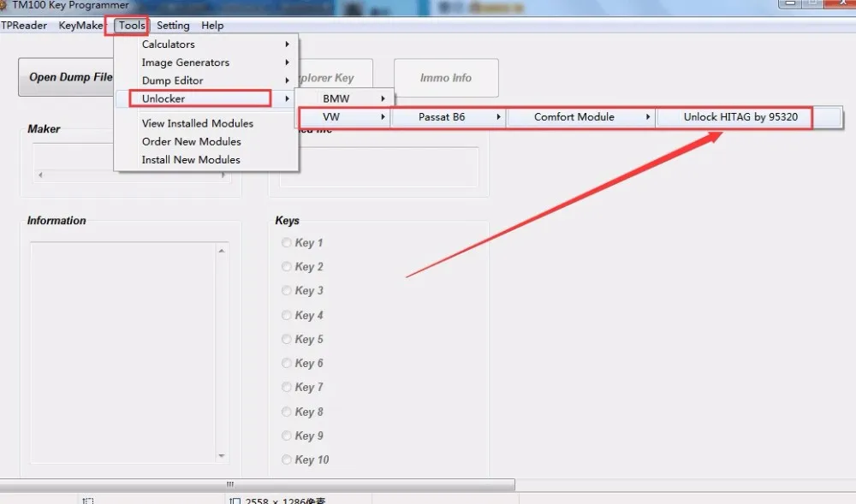Image resolution: width=856 pixels, height=504 pixels.
Task: Select Key 8 radio button
Action: pyautogui.click(x=286, y=412)
